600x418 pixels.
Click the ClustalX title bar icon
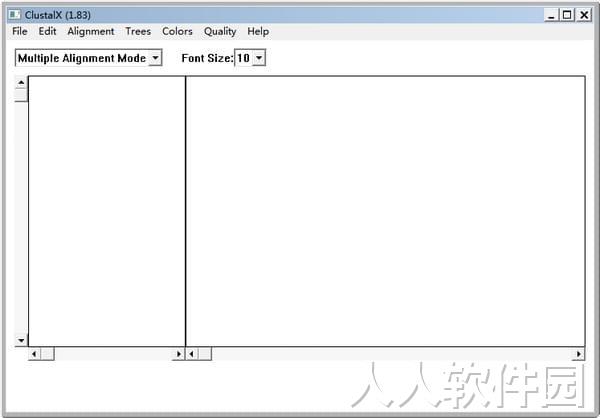(15, 15)
